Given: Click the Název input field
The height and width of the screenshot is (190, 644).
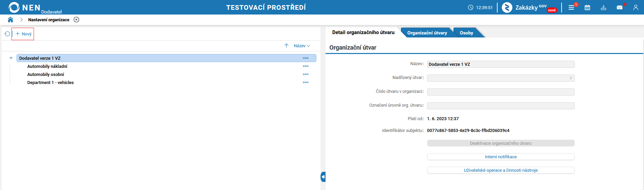Looking at the screenshot, I should point(501,64).
